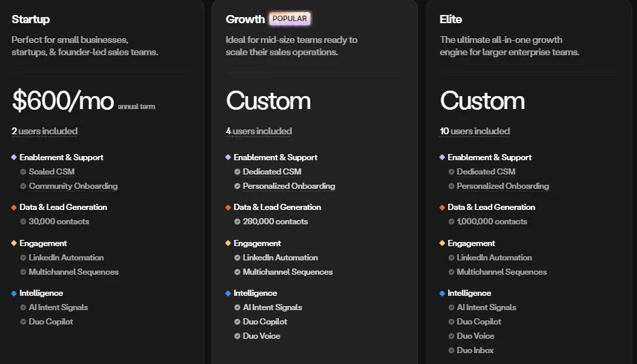Click the "2 users included" underlined text
This screenshot has height=364, width=637.
click(44, 131)
